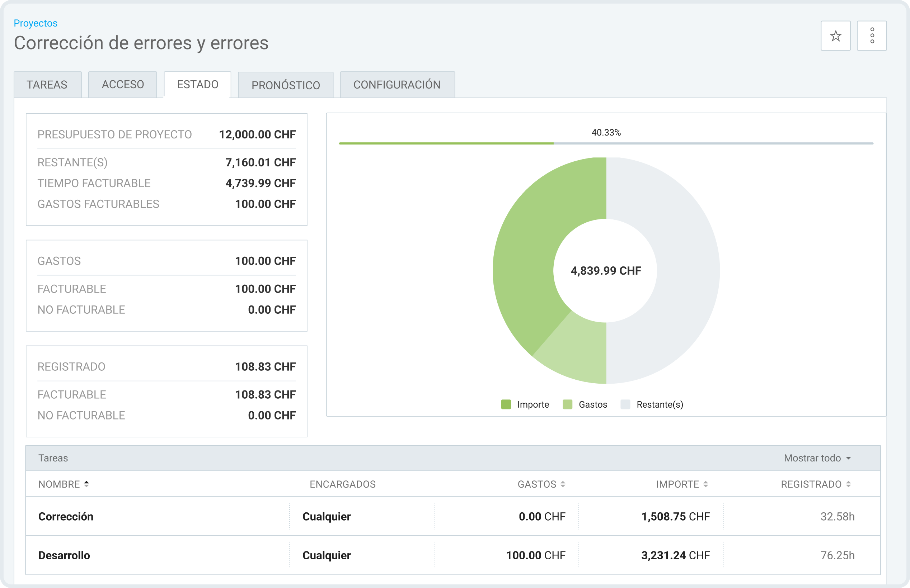Click the sort icon on the REGISTRADO column

coord(849,484)
